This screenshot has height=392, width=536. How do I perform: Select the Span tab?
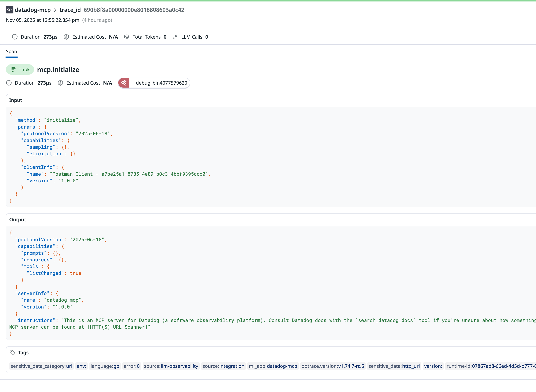pos(11,52)
